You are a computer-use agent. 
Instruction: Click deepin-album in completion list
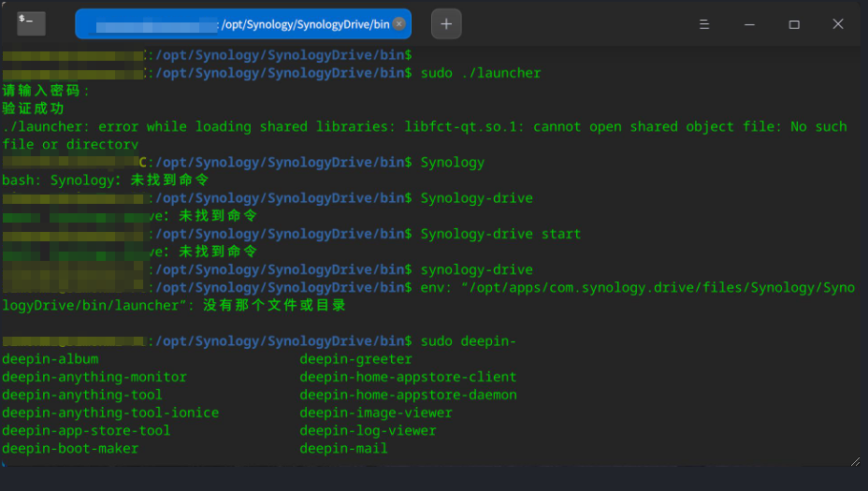50,359
